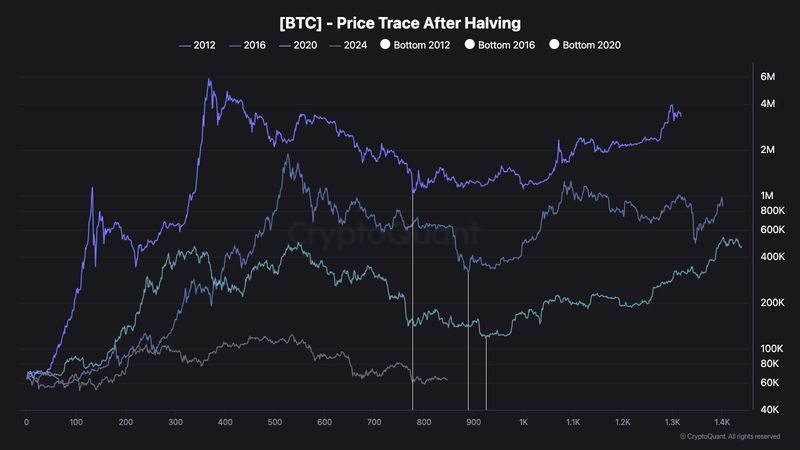Click the 800 tick on the x-axis
Image resolution: width=800 pixels, height=450 pixels.
pyautogui.click(x=423, y=422)
